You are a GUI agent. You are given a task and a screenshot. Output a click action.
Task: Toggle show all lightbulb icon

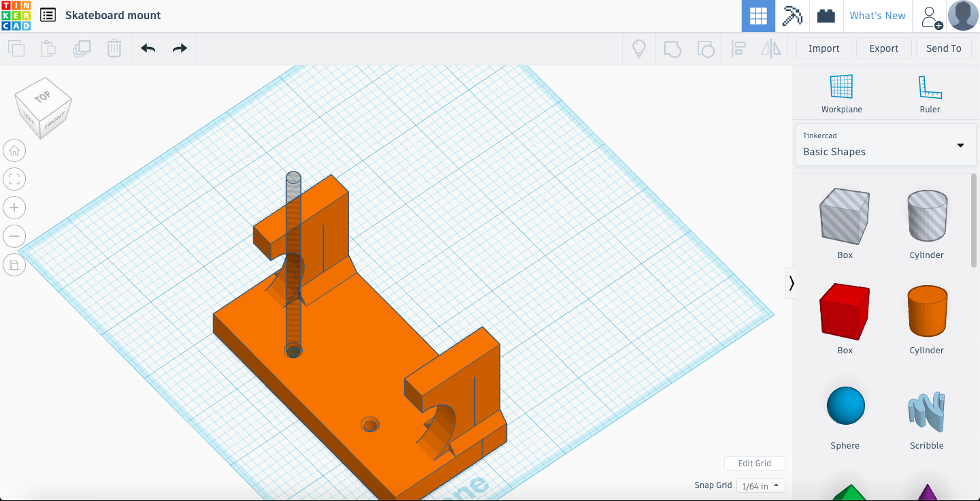(x=639, y=48)
